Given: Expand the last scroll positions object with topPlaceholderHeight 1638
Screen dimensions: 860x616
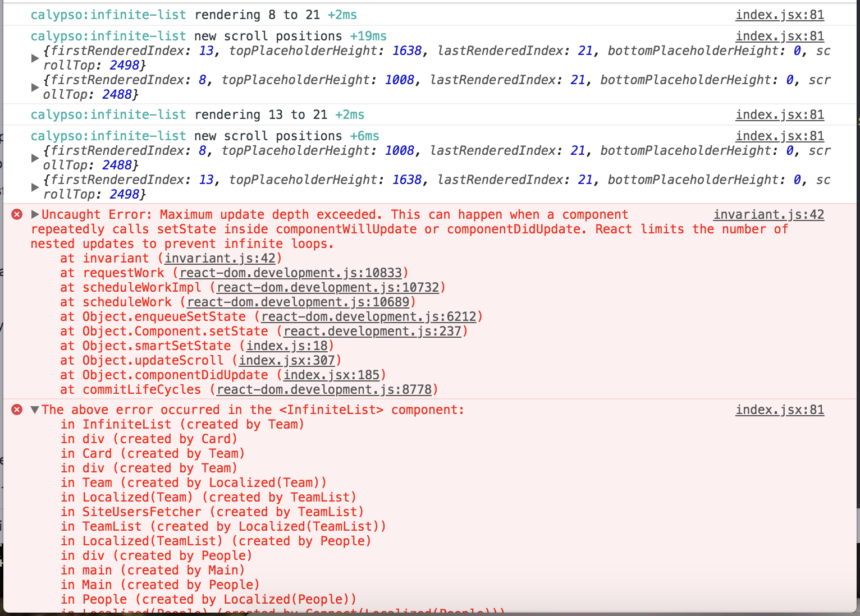Looking at the screenshot, I should 35,186.
